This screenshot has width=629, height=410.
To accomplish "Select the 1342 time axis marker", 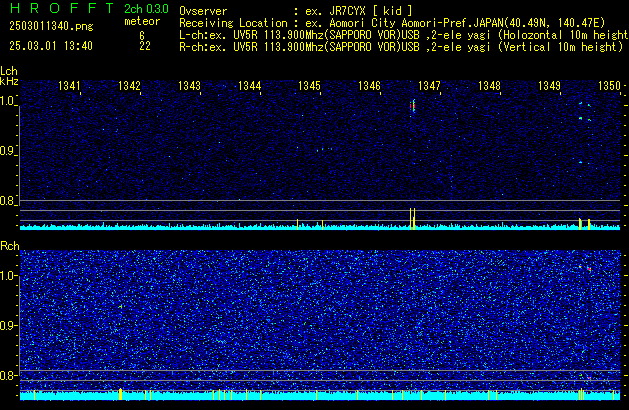I will tap(130, 86).
